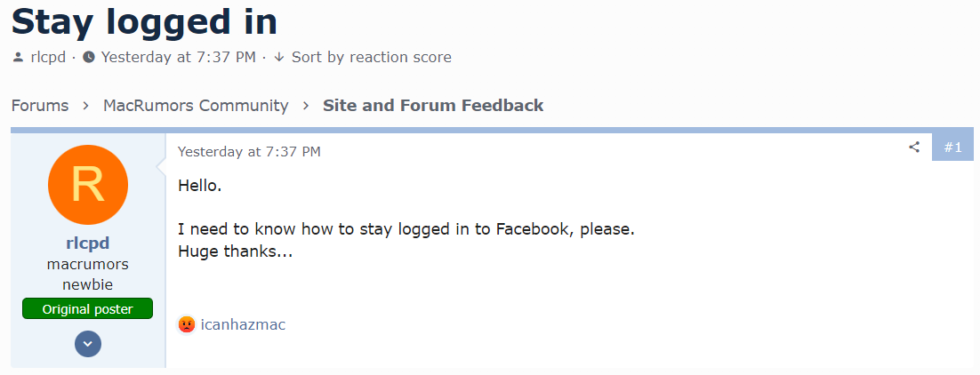Go to MacRumors Community breadcrumb
This screenshot has width=980, height=375.
[x=196, y=106]
